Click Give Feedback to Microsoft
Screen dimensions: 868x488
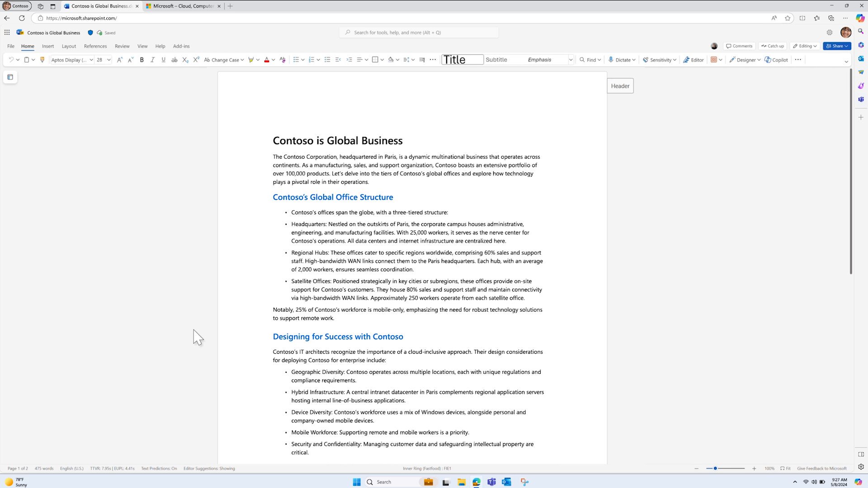821,469
